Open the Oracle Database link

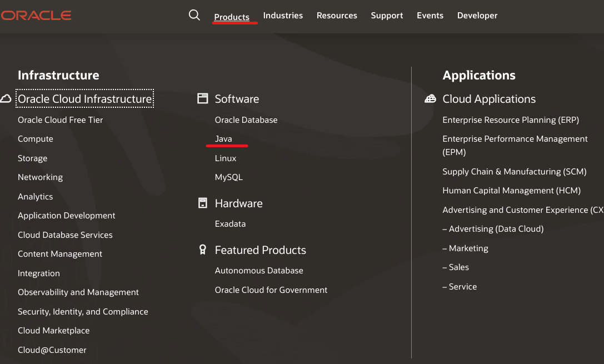click(246, 119)
